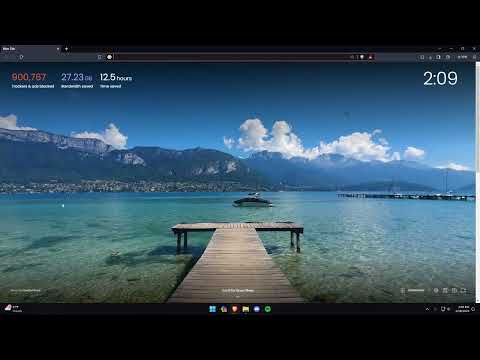Open the Customize dashboard button
Viewport: 480px width, 360px height.
click(x=413, y=291)
